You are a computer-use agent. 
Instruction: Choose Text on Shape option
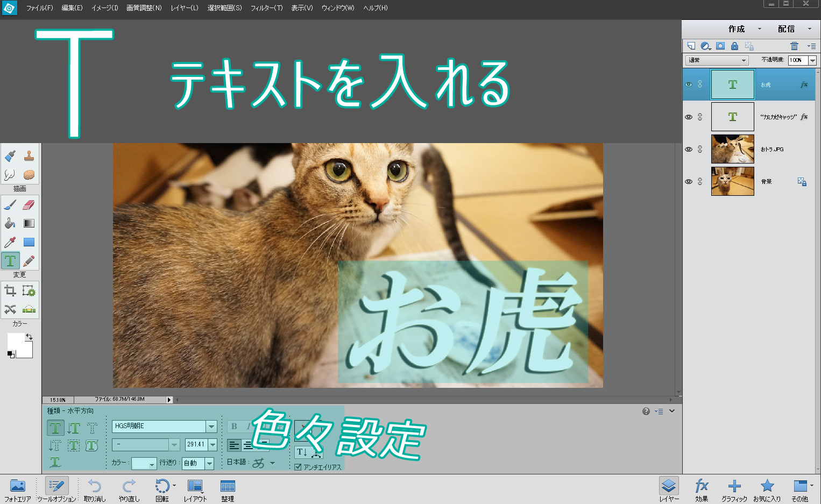pos(92,445)
